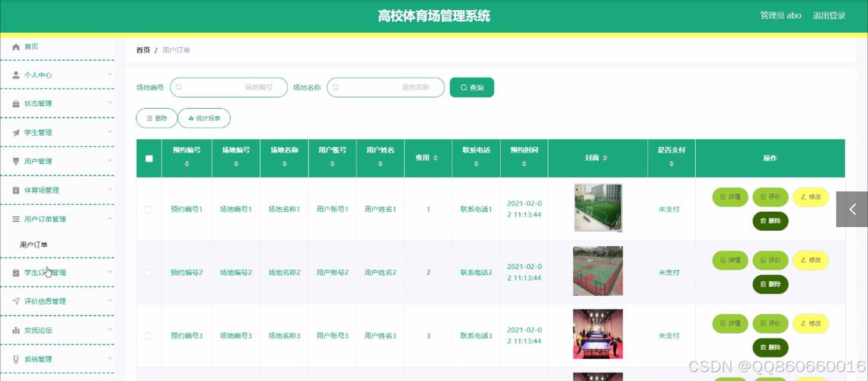Click the sort arrows under 联系电话 header

tap(476, 164)
